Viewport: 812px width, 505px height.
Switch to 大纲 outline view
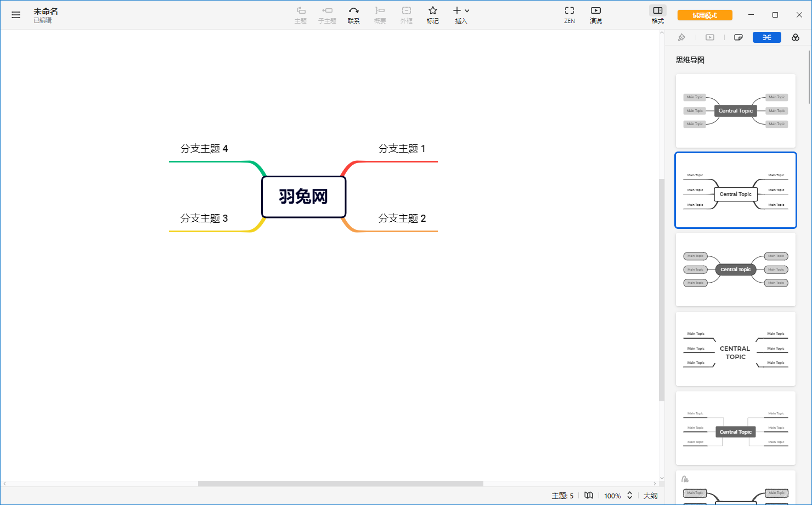click(x=651, y=495)
